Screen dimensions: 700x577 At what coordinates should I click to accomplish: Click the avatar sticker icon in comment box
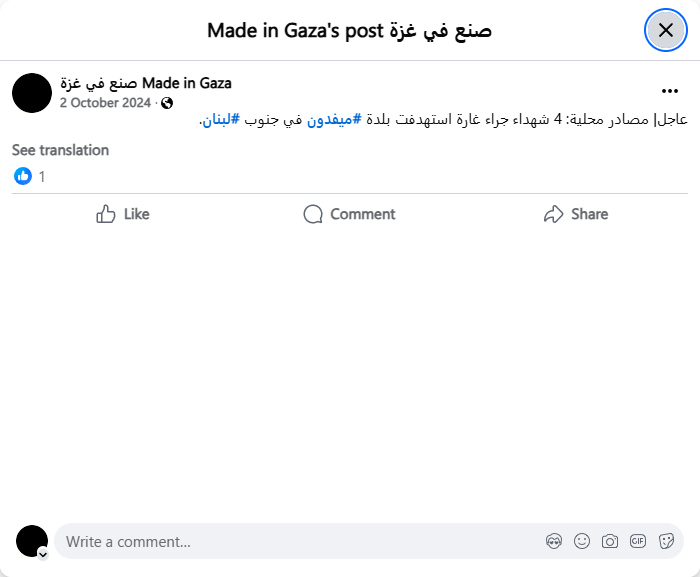[x=554, y=541]
